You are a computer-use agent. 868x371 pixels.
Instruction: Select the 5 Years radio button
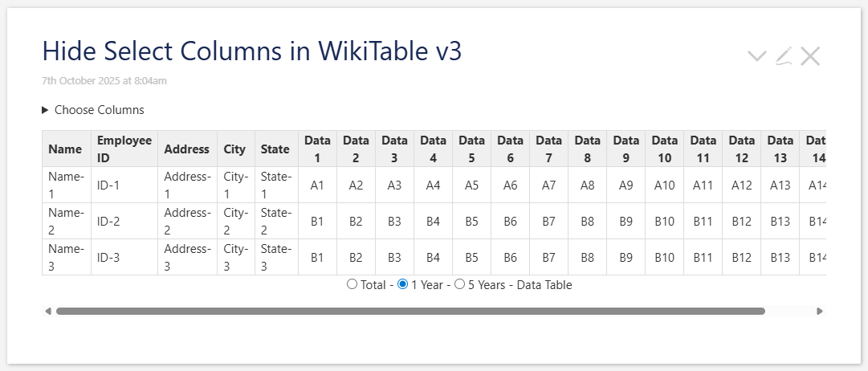coord(460,284)
